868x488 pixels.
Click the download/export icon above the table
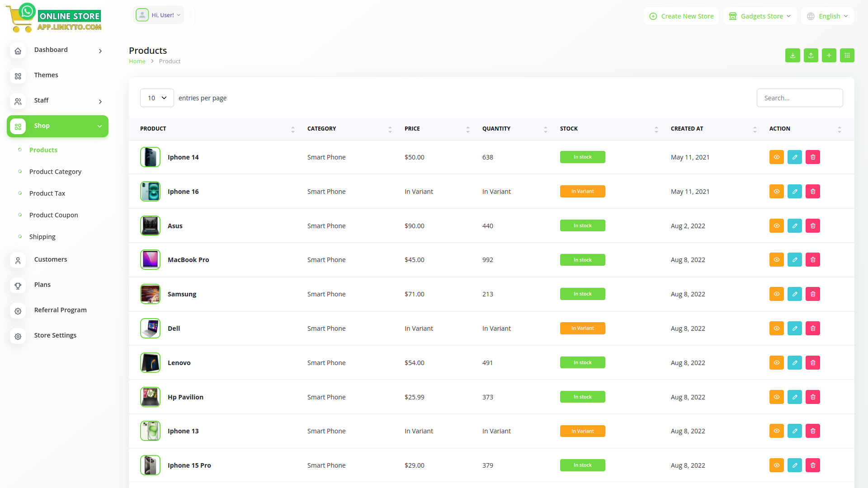pyautogui.click(x=793, y=55)
